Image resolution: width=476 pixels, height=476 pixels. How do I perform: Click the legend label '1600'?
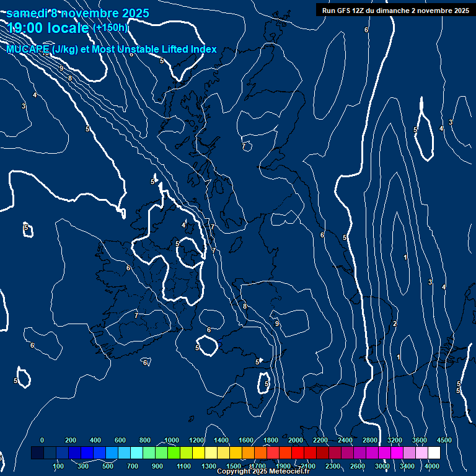246,440
